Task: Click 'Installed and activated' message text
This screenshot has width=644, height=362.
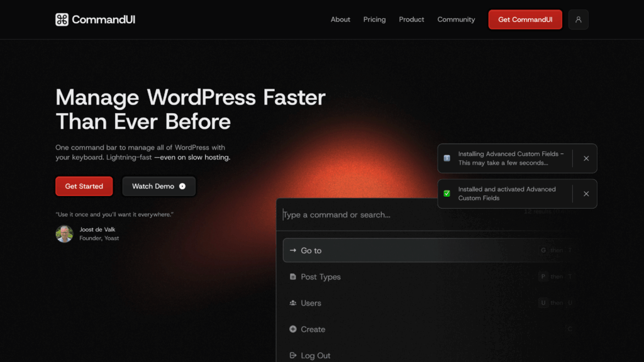Action: pos(507,194)
